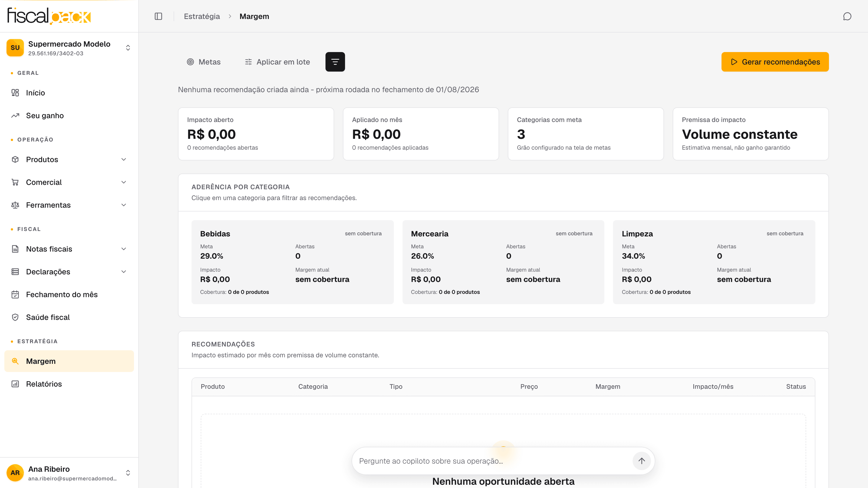
Task: Click the filter lines icon button
Action: 335,62
